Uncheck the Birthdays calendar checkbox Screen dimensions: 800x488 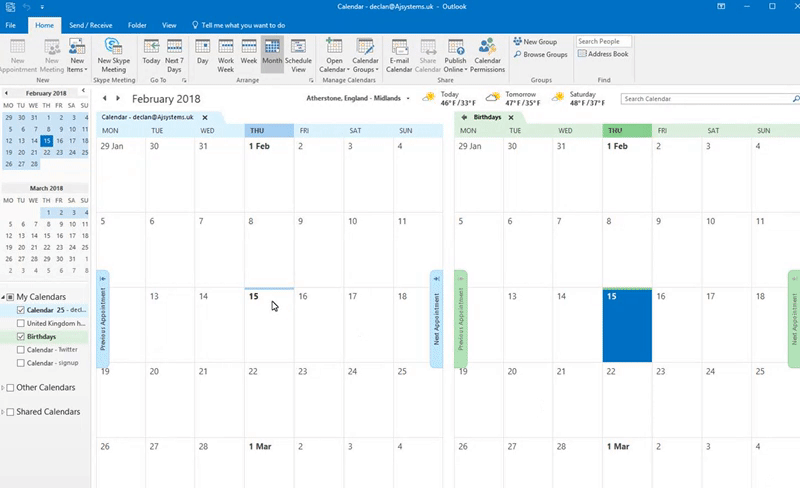(x=20, y=336)
